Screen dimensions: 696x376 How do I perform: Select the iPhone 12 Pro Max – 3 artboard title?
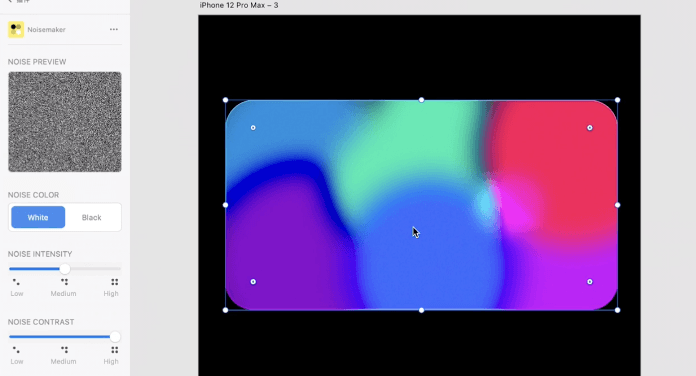click(239, 5)
